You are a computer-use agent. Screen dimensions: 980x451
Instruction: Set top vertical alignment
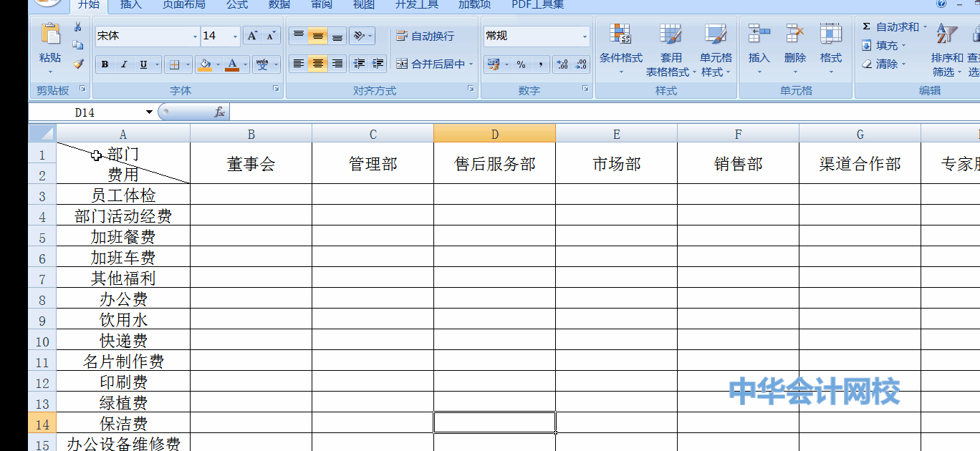coord(299,36)
